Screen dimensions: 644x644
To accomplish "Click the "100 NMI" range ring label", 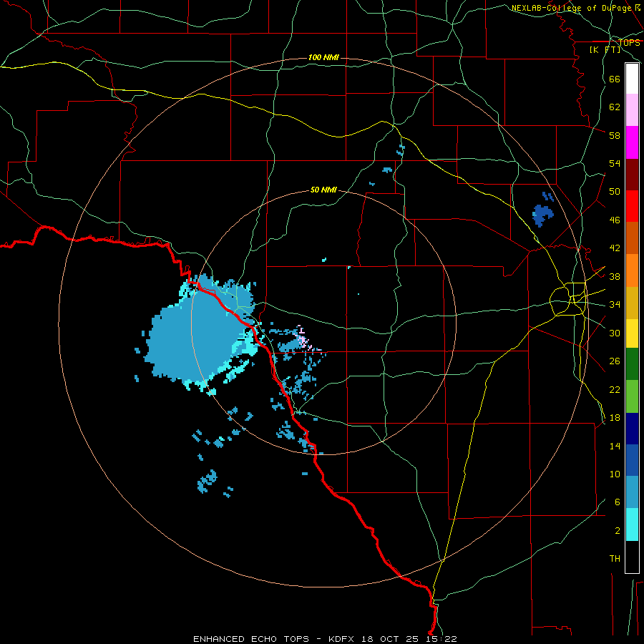I will [x=323, y=57].
